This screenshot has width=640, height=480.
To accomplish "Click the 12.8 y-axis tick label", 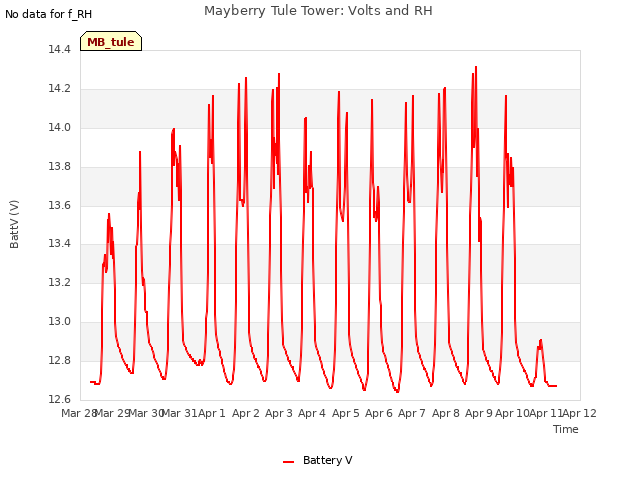I will click(59, 360).
